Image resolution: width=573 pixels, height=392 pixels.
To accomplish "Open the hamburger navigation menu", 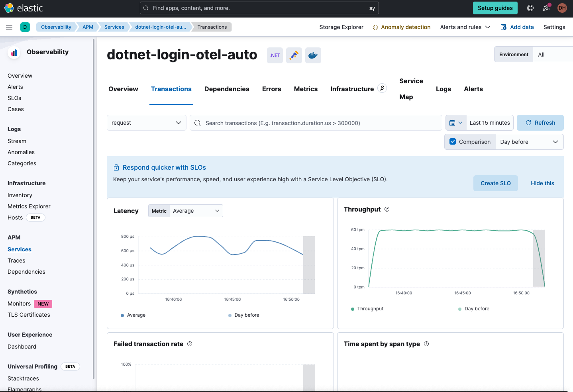I will pos(9,27).
